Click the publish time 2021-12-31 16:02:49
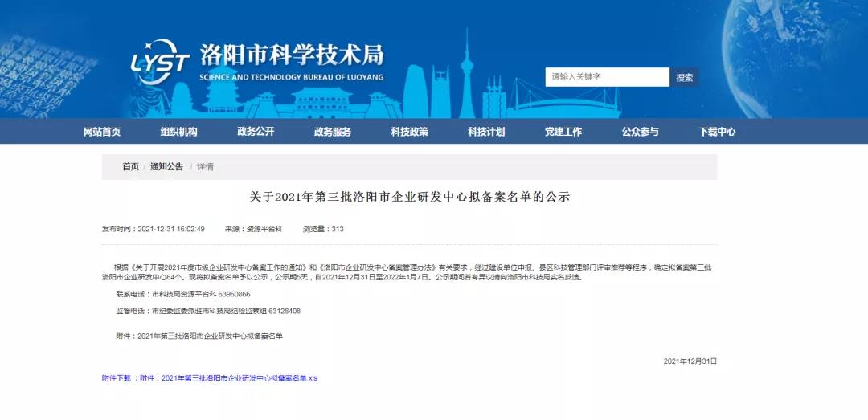 tap(154, 229)
